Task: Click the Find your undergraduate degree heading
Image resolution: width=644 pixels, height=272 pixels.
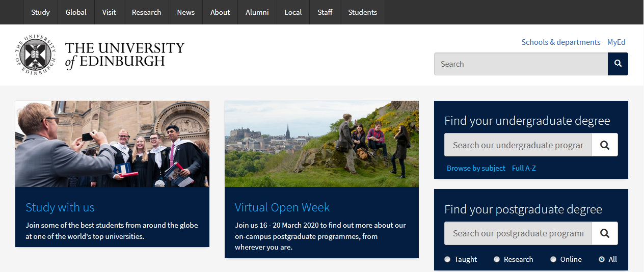Action: coord(527,121)
